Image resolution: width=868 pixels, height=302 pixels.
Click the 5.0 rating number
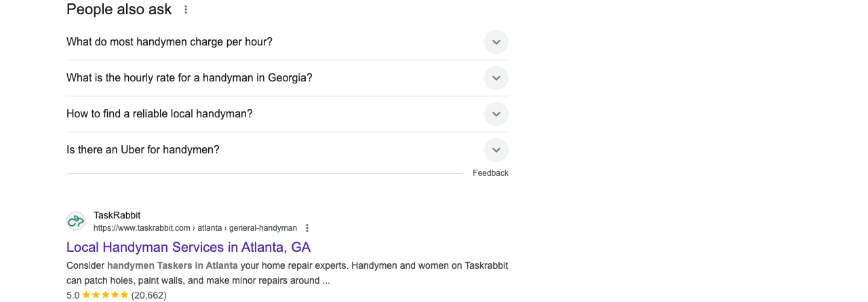73,295
